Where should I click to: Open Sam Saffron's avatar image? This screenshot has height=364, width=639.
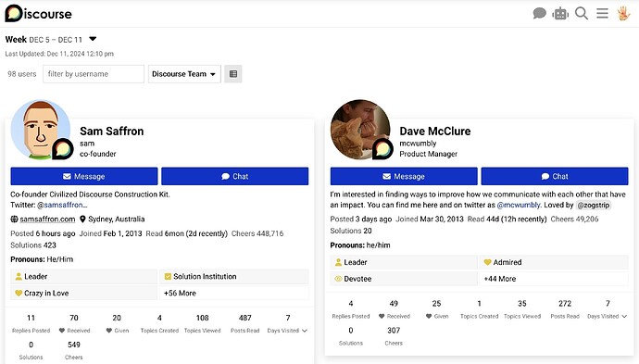(41, 130)
